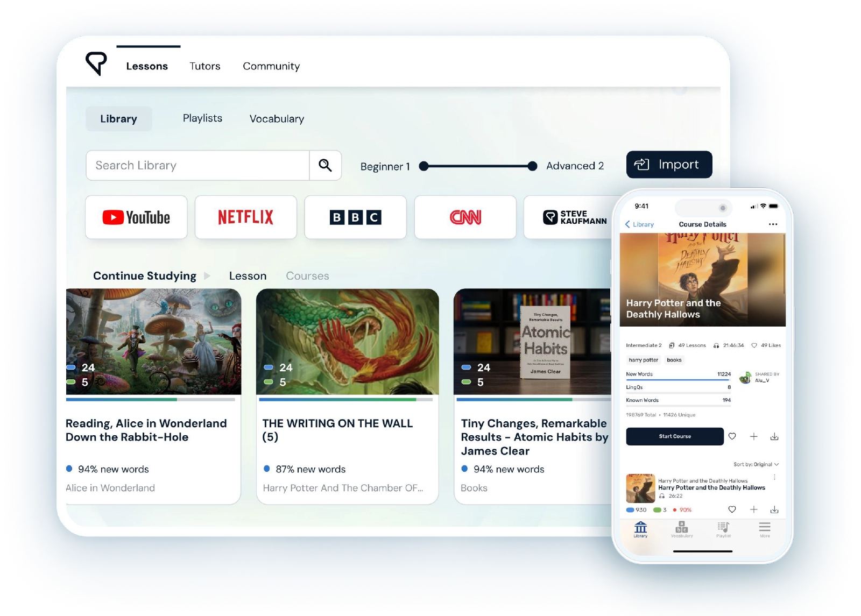Image resolution: width=861 pixels, height=616 pixels.
Task: Click the Advanced 2 level slider handle
Action: [x=532, y=166]
